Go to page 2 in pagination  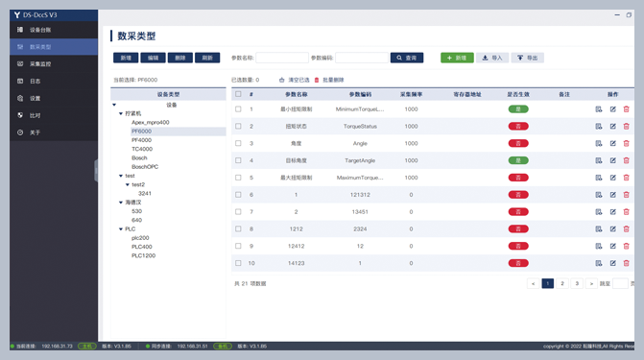[x=562, y=283]
